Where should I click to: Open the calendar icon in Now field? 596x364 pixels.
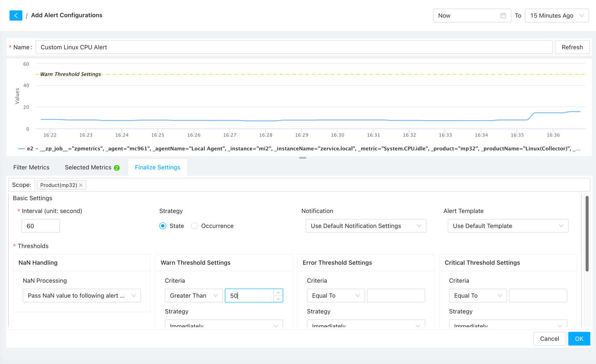coord(503,15)
